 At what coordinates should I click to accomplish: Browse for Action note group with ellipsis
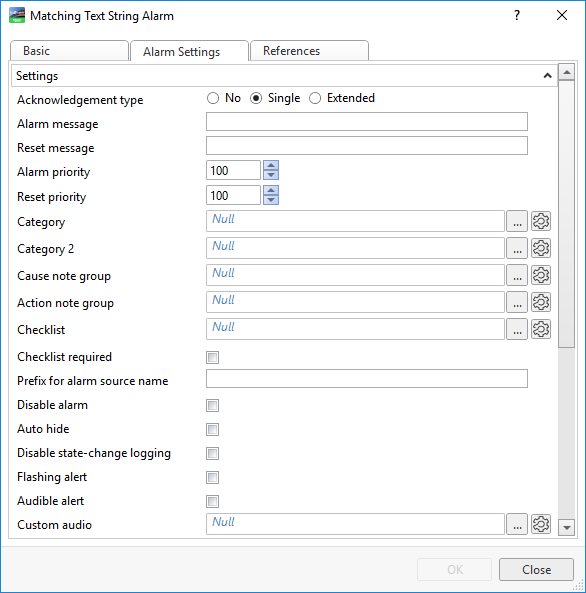click(x=517, y=302)
